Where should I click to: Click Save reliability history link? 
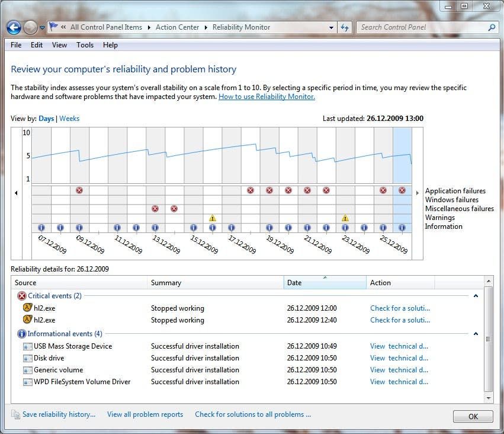pyautogui.click(x=59, y=414)
